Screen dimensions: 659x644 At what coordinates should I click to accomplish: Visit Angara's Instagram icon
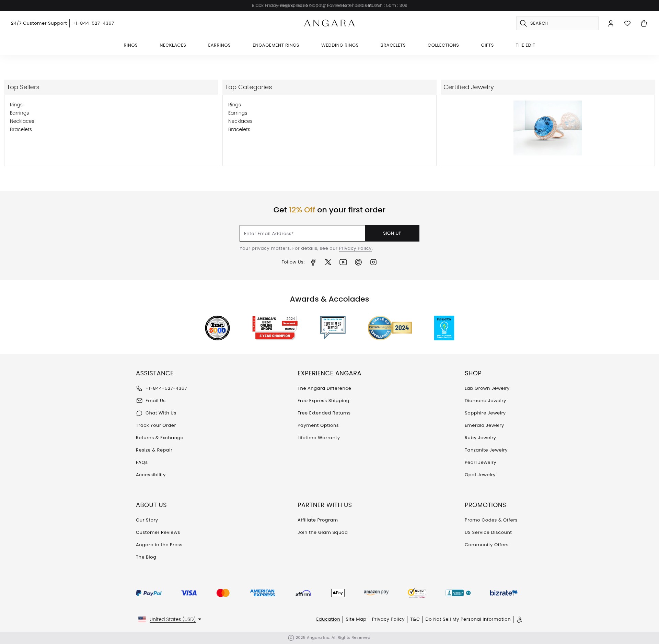point(373,262)
